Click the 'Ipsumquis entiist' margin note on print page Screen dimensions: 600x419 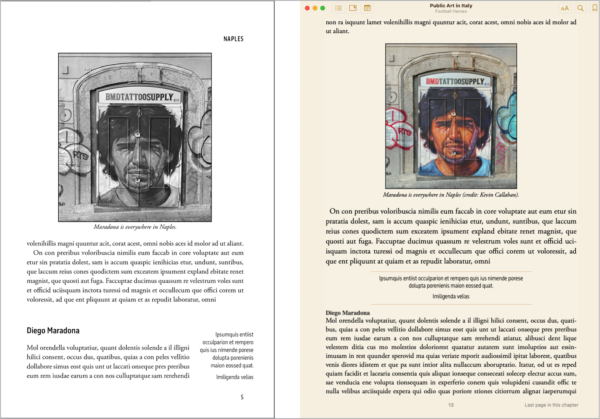click(x=227, y=350)
